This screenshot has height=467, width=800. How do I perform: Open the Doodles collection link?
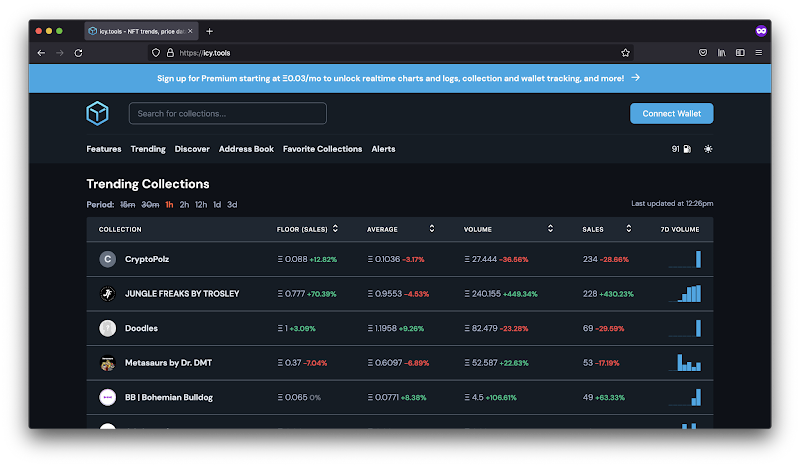click(141, 328)
